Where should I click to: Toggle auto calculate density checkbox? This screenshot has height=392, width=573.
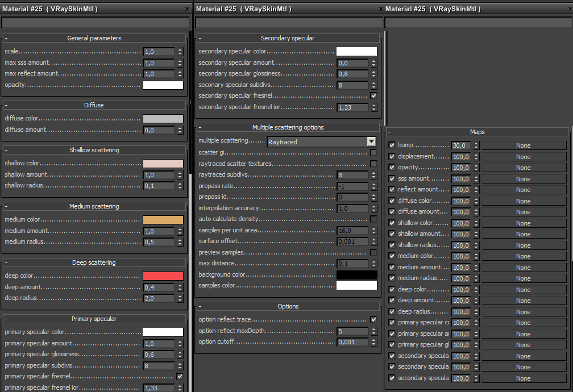click(x=373, y=219)
